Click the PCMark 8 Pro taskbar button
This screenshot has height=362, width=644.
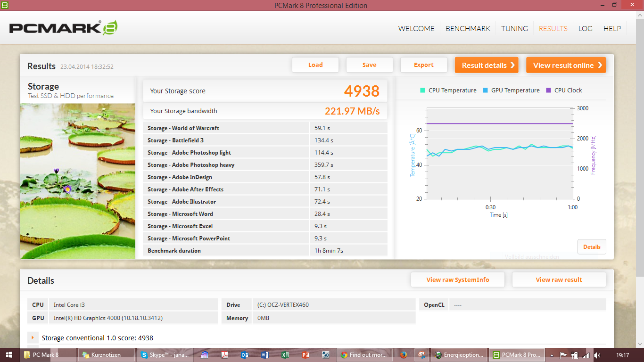coord(517,355)
